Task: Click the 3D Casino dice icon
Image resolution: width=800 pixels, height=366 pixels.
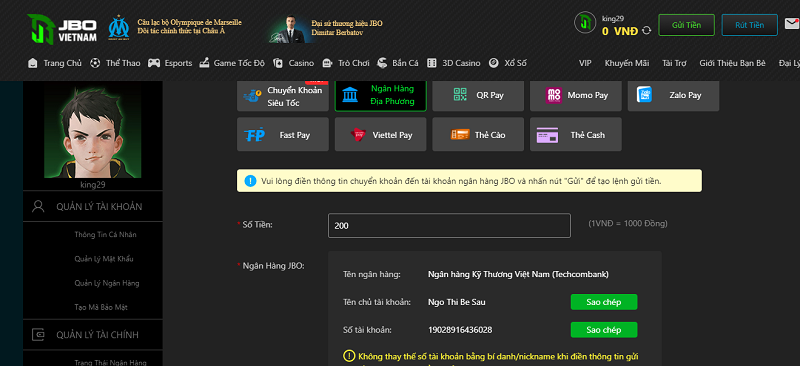Action: coord(432,63)
